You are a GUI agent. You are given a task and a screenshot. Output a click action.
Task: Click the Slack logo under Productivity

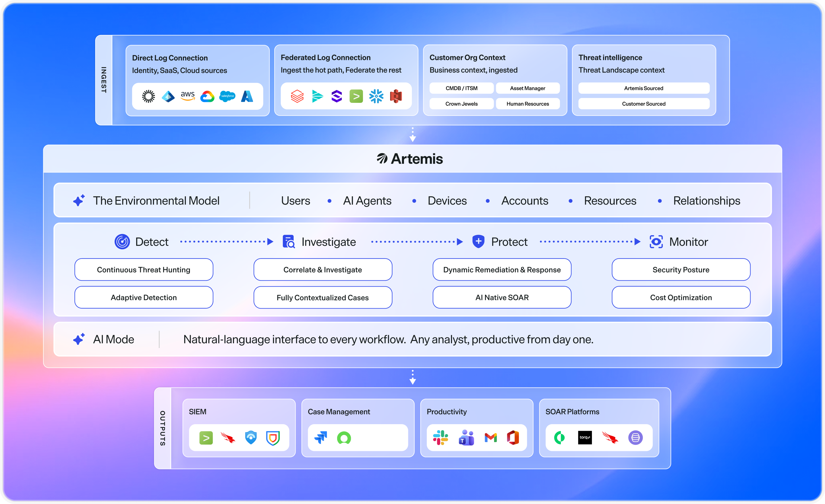tap(440, 438)
